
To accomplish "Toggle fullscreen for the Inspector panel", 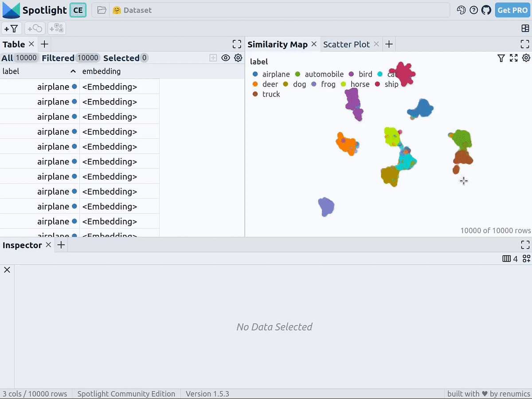I will click(525, 245).
